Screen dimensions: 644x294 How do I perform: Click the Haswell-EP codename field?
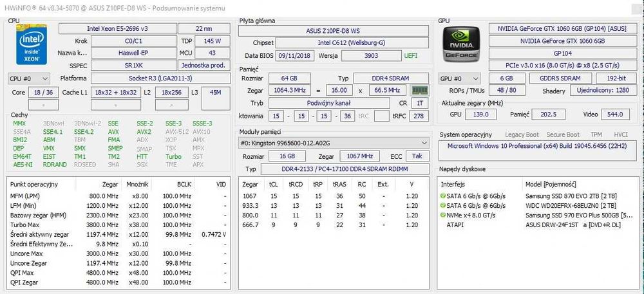click(x=133, y=53)
